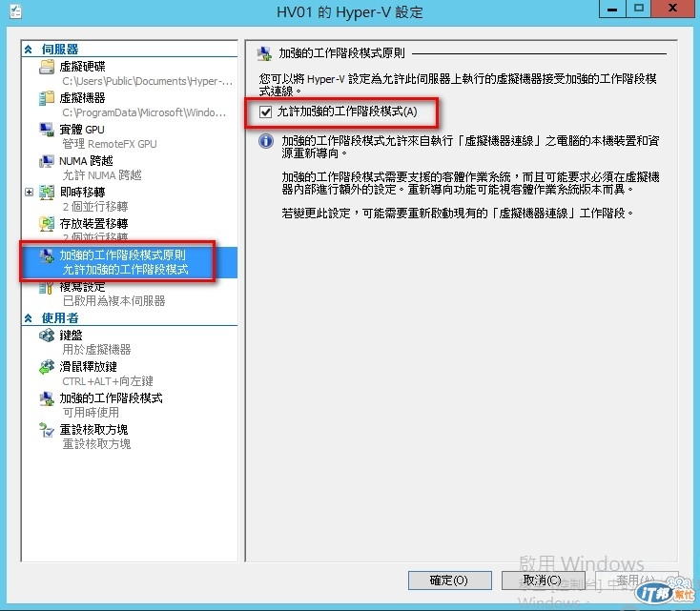This screenshot has height=611, width=700.
Task: Click the 確定 button
Action: click(449, 580)
